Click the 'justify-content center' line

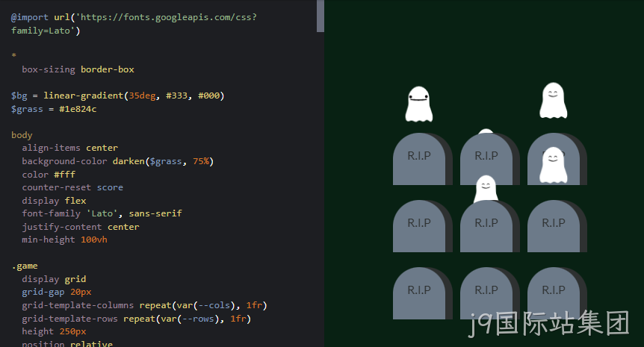(x=81, y=227)
